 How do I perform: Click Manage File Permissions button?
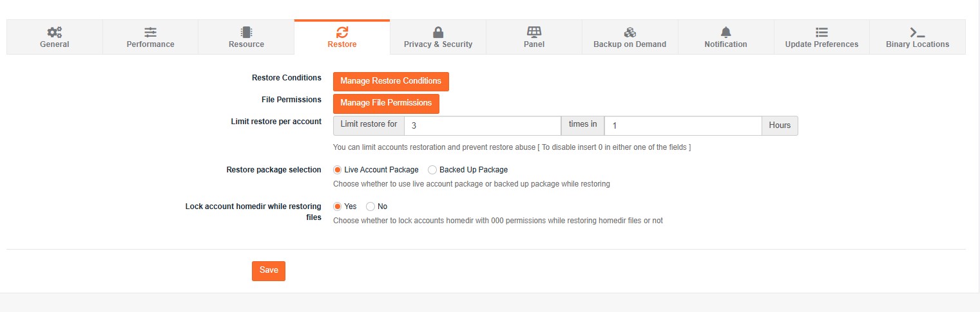386,104
